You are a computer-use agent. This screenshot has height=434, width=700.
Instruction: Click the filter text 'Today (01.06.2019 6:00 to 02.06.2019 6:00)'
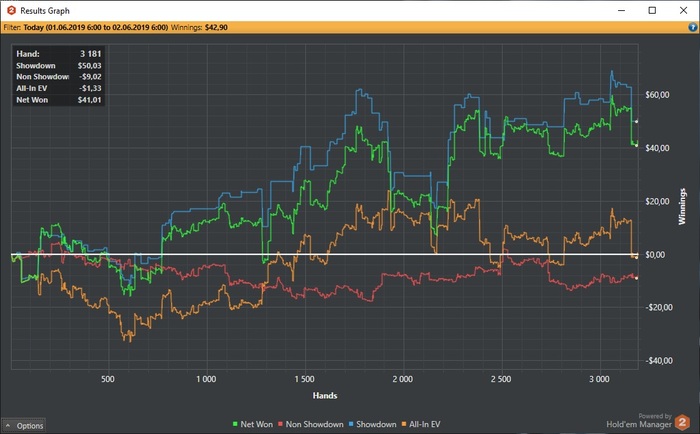96,27
